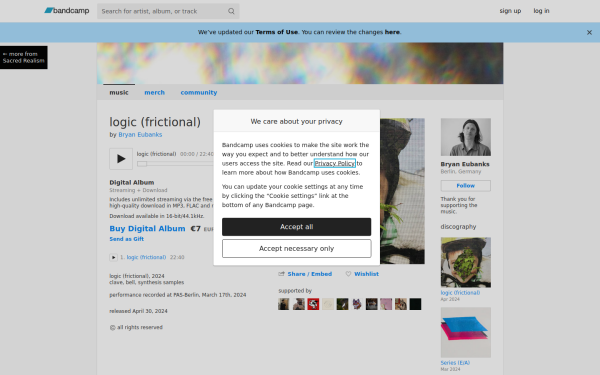Open the red supporter avatar

point(313,304)
